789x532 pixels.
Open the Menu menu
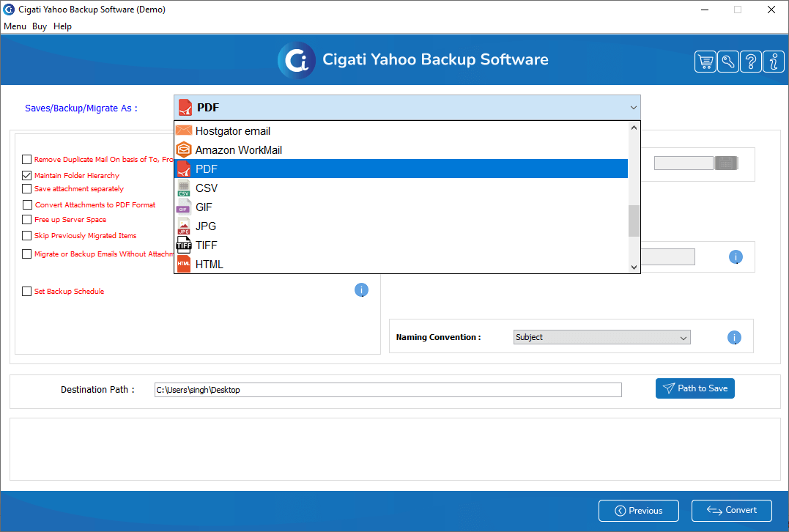point(15,26)
